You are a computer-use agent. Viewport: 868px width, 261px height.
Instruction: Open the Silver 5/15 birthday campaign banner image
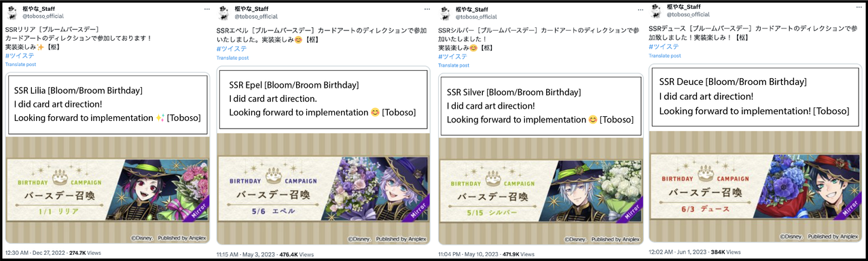click(540, 184)
